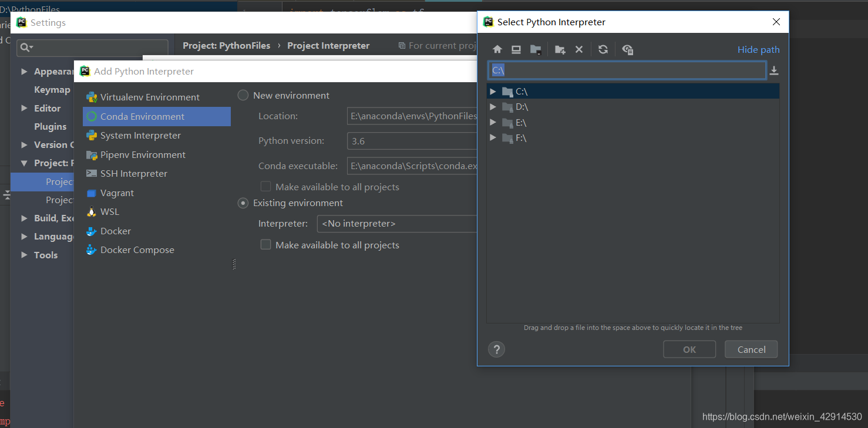Select E:\ drive row in tree
The image size is (868, 428).
(633, 123)
